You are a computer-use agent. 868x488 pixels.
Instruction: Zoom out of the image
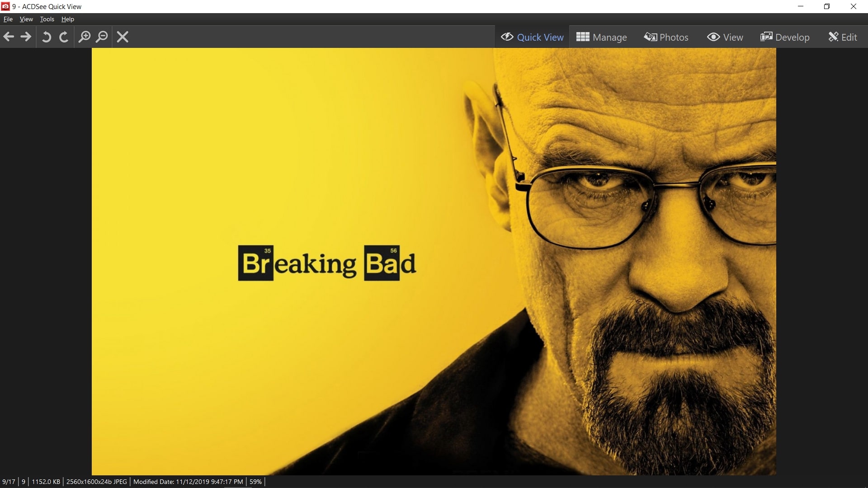102,37
